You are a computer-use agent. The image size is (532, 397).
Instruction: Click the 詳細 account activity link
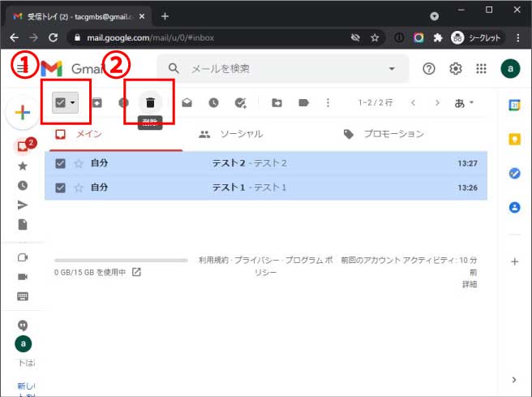pos(470,284)
